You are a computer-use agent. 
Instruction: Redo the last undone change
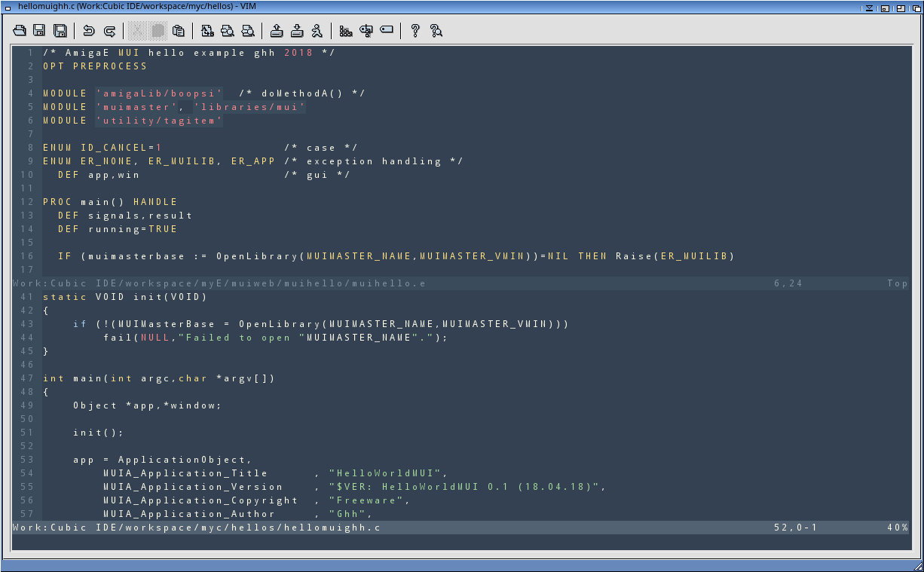(x=109, y=31)
